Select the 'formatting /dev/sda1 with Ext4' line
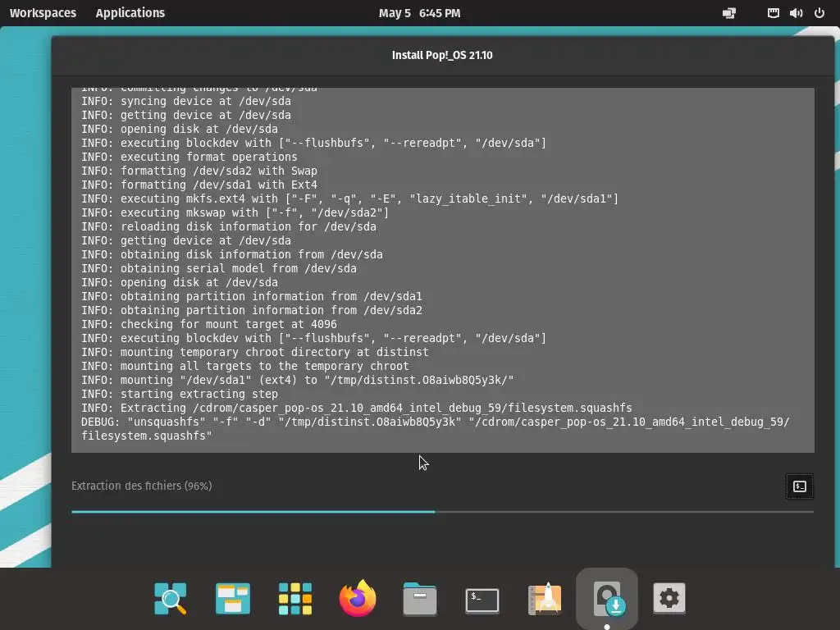The image size is (840, 630). tap(199, 185)
